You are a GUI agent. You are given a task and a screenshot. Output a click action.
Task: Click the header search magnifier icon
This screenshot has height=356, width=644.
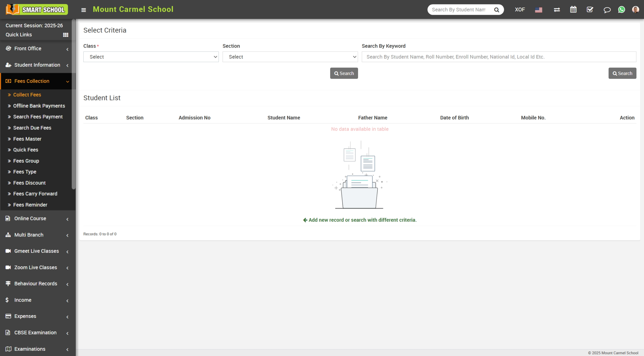pos(497,10)
